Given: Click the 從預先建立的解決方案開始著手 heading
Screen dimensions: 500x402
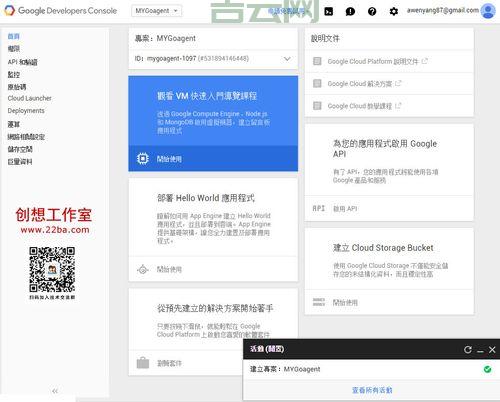Looking at the screenshot, I should pyautogui.click(x=215, y=308).
